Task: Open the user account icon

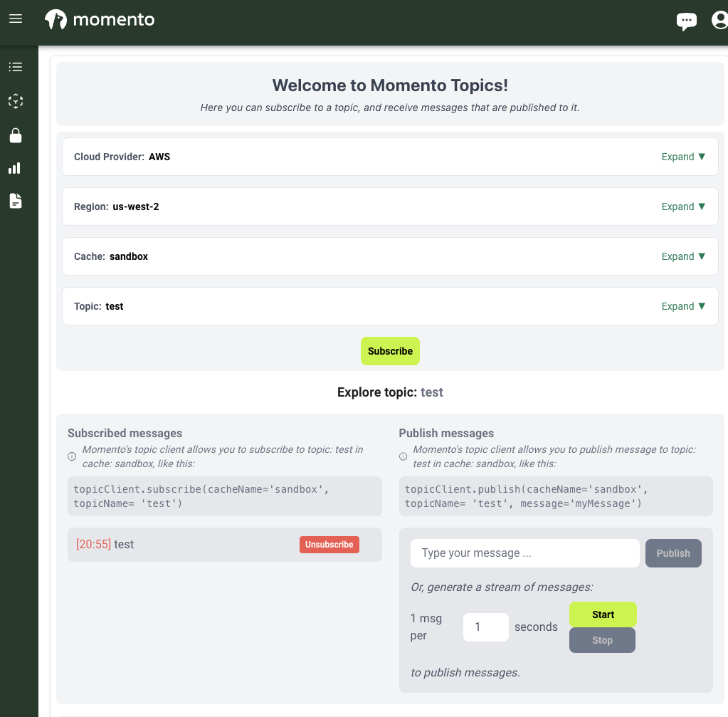Action: (719, 20)
